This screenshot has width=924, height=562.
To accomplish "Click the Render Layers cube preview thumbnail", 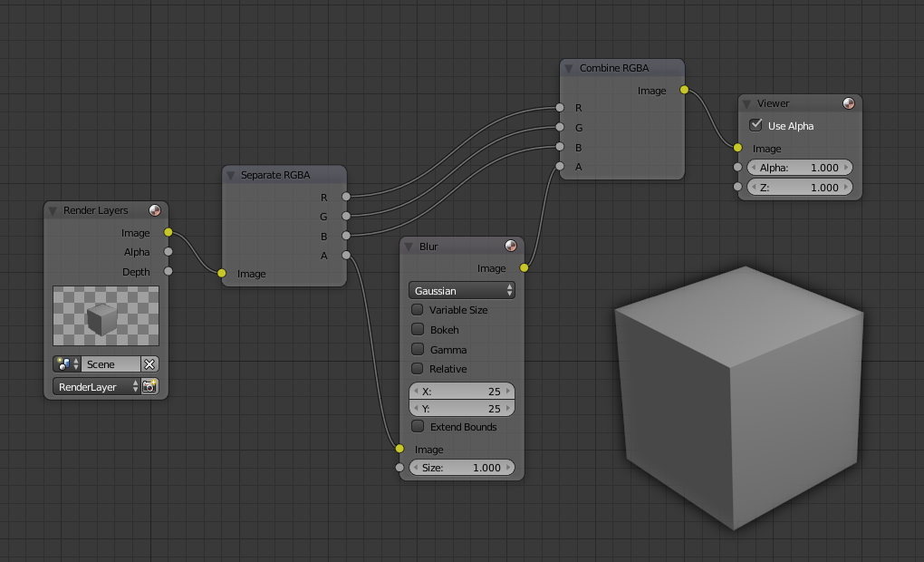I will coord(106,316).
